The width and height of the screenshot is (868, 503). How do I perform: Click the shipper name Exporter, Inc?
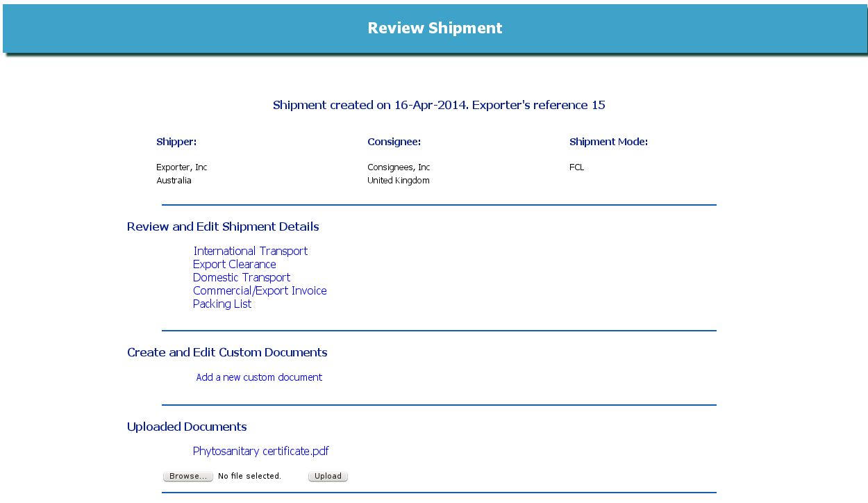click(x=182, y=167)
